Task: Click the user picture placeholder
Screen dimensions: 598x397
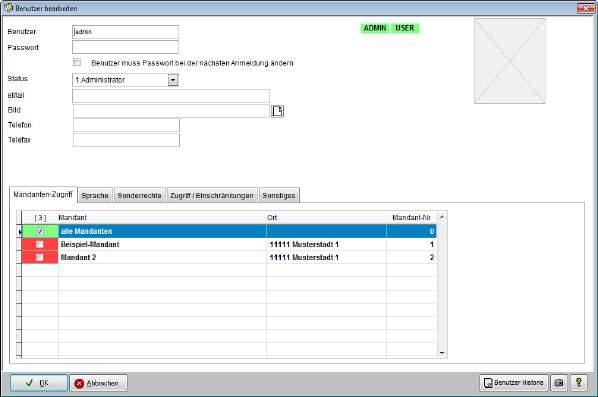Action: click(x=510, y=61)
